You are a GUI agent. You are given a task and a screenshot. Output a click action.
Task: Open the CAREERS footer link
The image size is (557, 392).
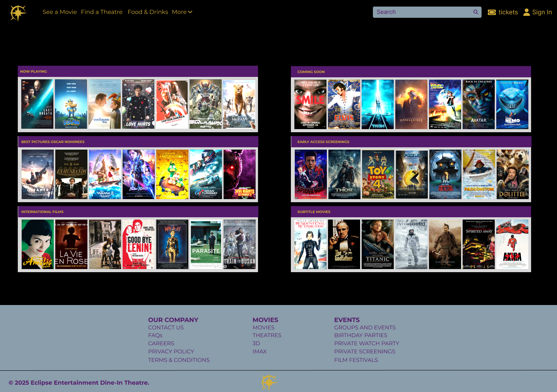point(161,343)
